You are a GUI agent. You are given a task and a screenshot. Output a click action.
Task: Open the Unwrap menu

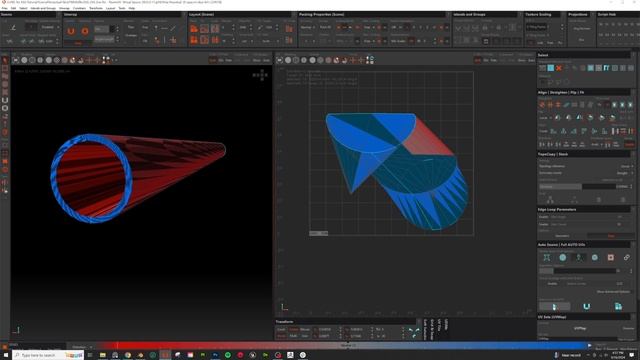64,8
